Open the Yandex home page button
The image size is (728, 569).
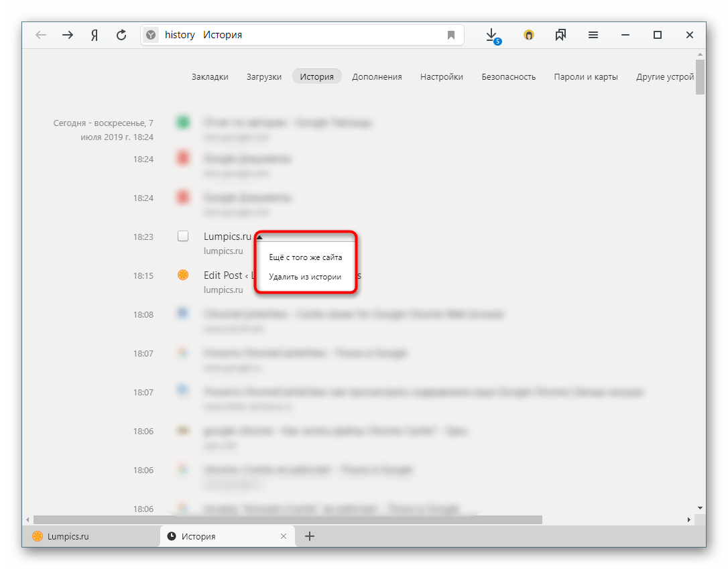(x=95, y=36)
